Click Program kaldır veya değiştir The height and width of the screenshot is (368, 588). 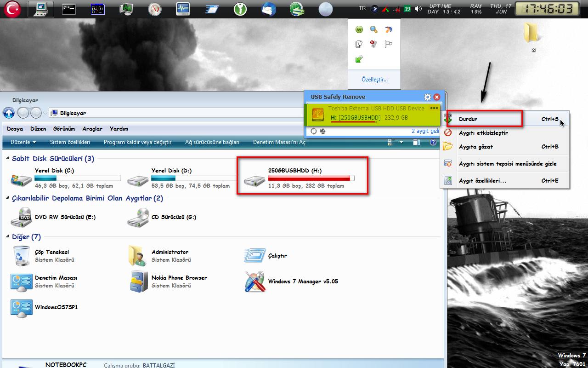[137, 142]
